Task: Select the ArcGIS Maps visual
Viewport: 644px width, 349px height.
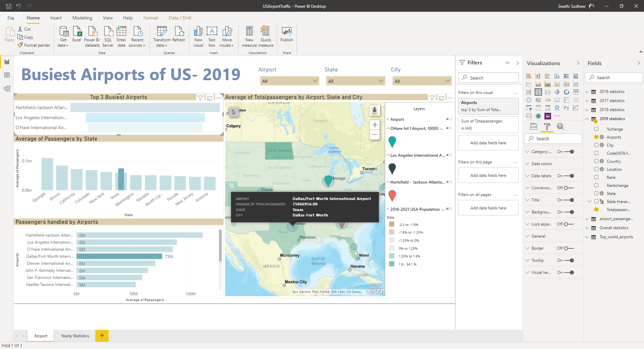Action: click(538, 116)
